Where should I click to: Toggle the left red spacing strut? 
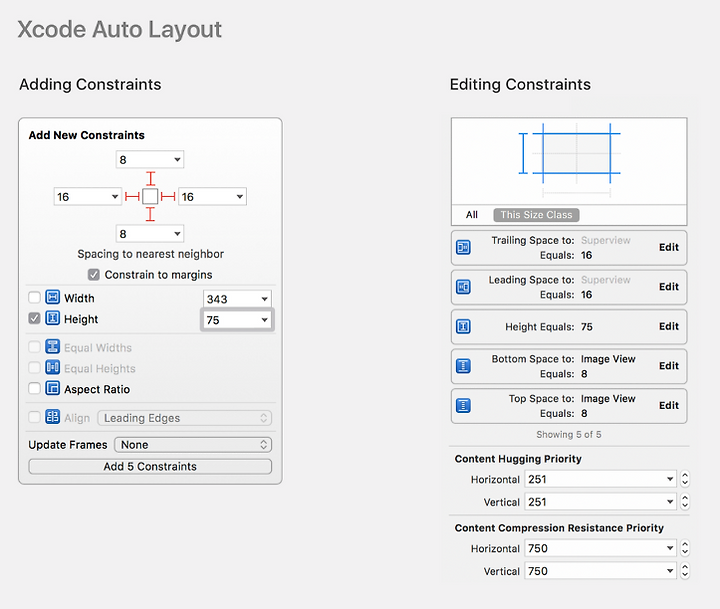click(x=132, y=197)
